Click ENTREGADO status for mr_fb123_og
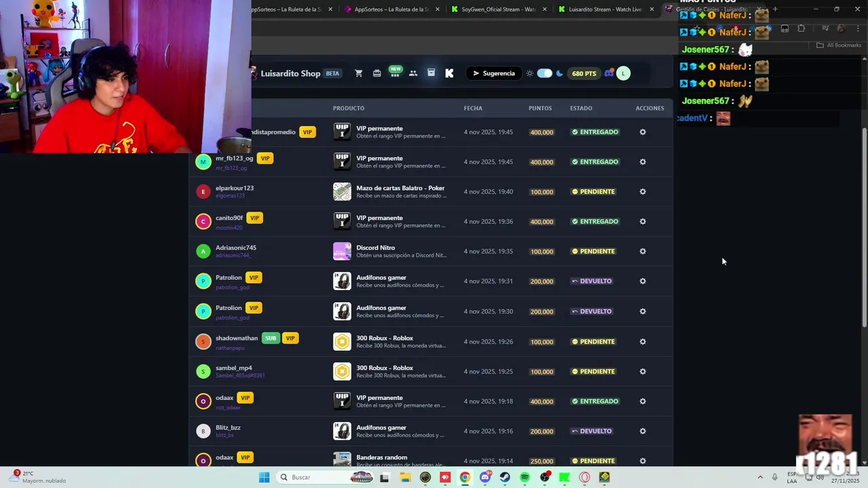 point(595,162)
